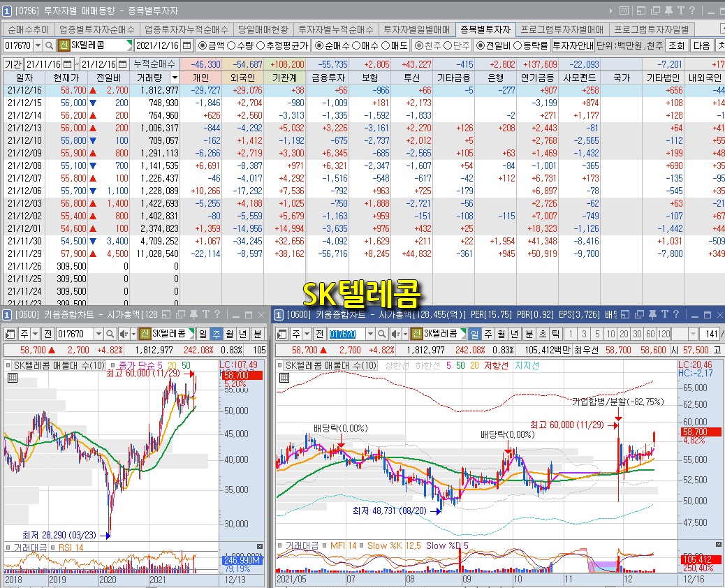The width and height of the screenshot is (725, 588).
Task: Pin the left chart window
Action: pyautogui.click(x=193, y=315)
